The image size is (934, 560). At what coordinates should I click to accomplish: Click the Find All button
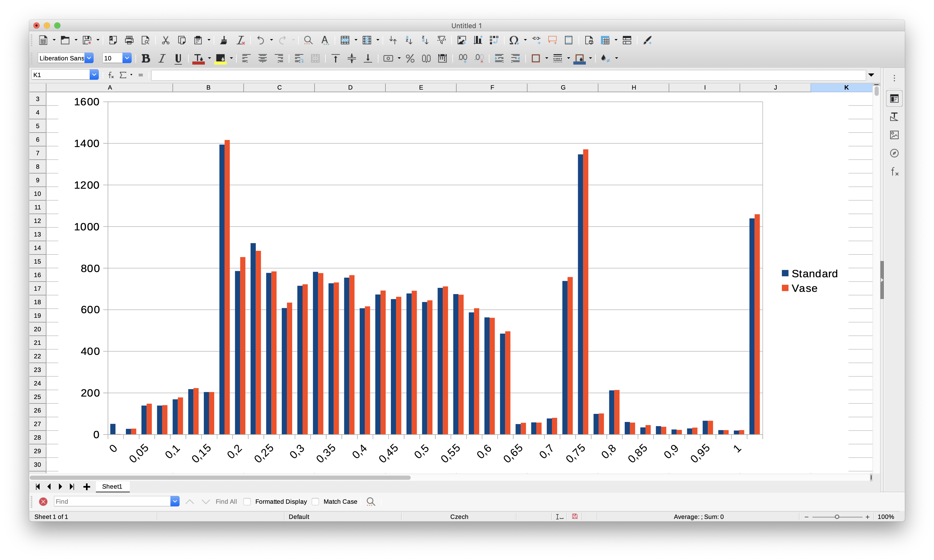click(226, 501)
